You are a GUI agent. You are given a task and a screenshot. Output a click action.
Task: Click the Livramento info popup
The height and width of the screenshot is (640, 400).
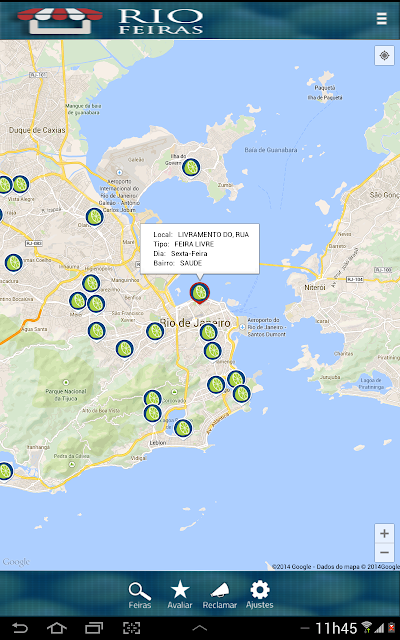[x=200, y=249]
